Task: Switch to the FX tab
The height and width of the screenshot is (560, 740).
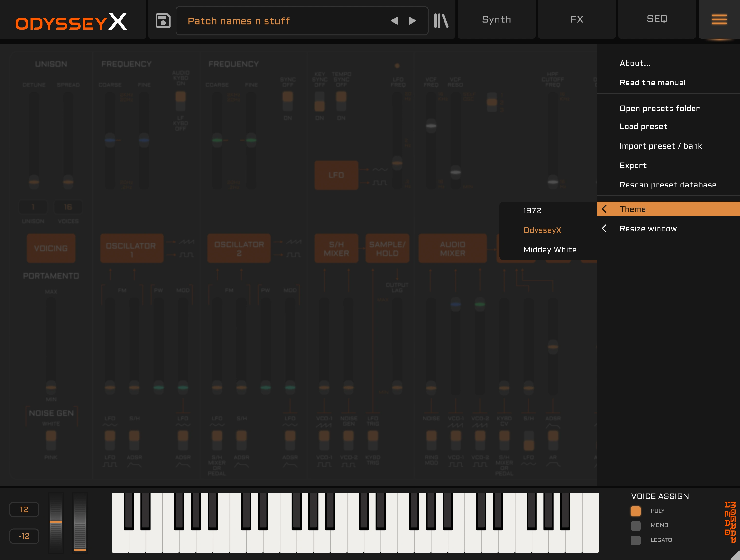Action: 577,19
